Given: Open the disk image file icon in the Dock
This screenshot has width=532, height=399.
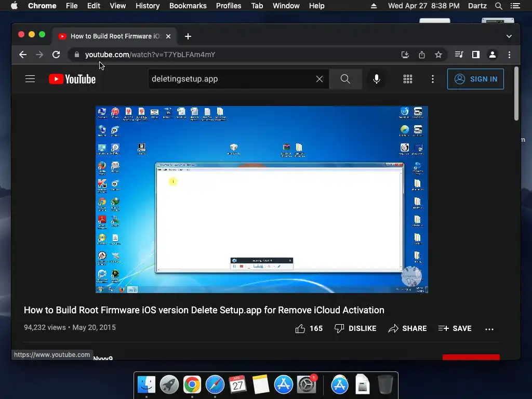Looking at the screenshot, I should [x=362, y=385].
